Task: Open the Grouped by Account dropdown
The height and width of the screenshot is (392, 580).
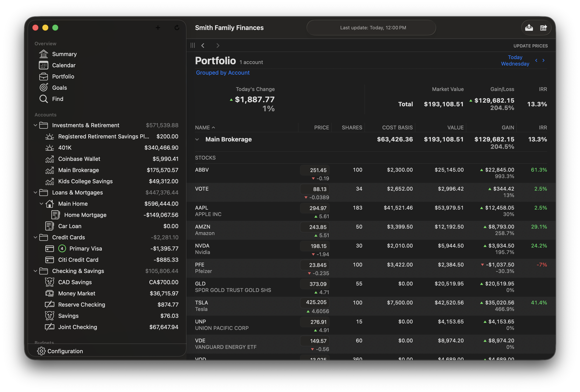Action: point(223,73)
